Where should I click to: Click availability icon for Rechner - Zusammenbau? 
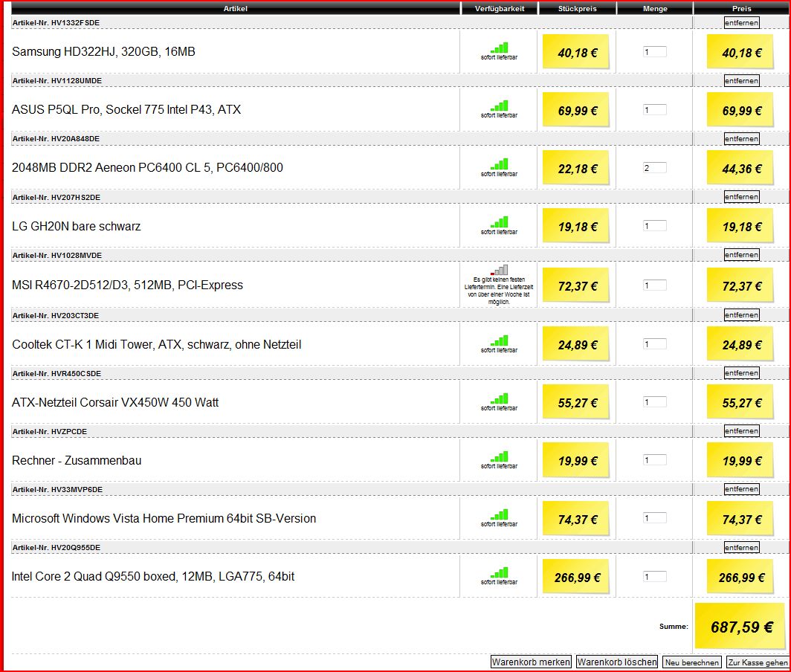click(x=499, y=456)
